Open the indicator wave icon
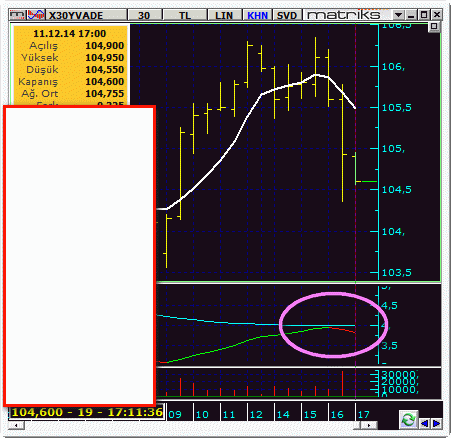Viewport: 451px width, 438px height. tap(35, 15)
